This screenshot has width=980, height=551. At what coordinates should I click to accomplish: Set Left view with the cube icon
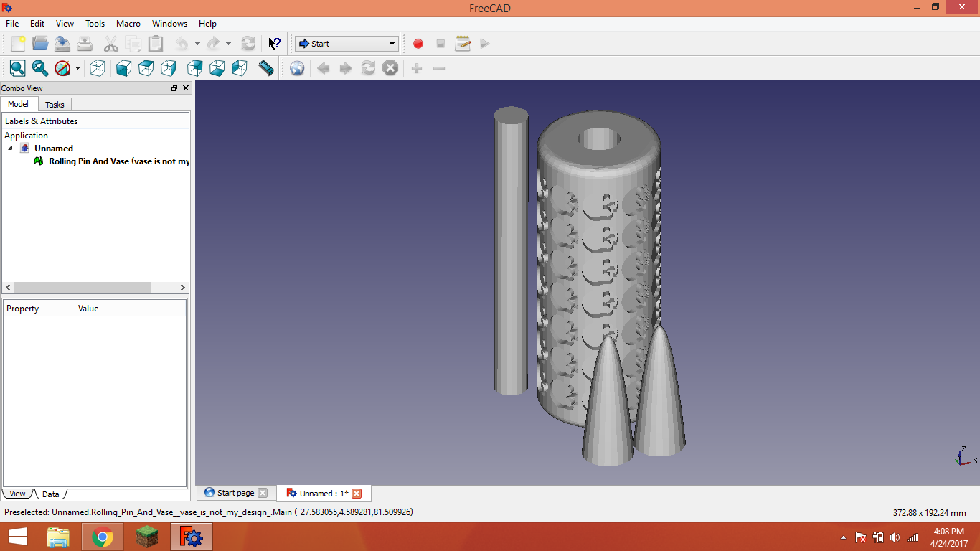click(x=240, y=68)
